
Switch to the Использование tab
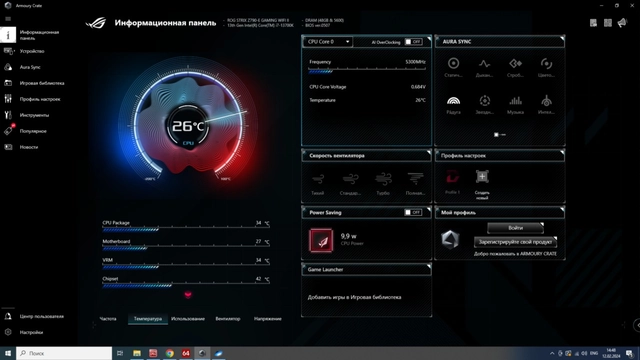pyautogui.click(x=188, y=319)
